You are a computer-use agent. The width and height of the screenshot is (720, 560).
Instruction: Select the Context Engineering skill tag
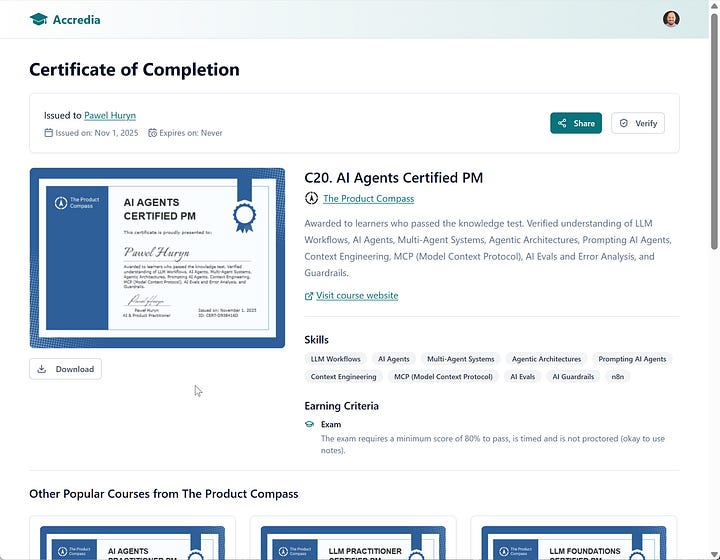click(343, 376)
